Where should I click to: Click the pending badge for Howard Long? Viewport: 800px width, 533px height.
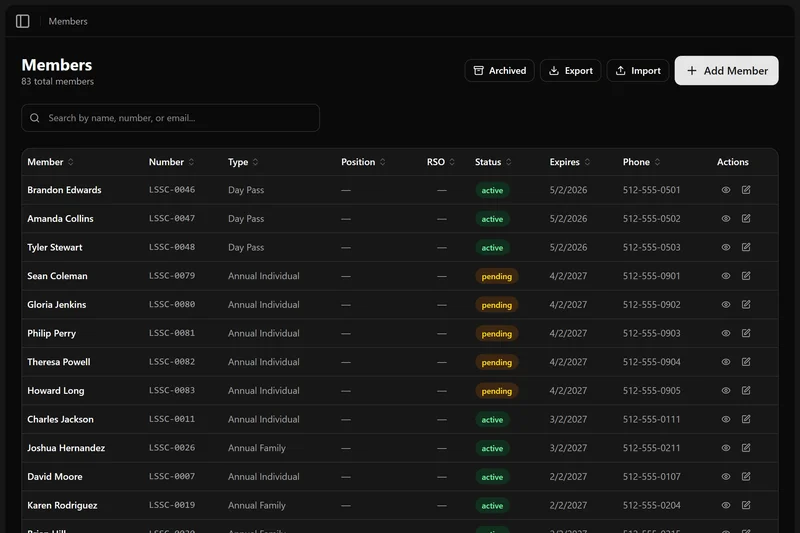click(496, 391)
